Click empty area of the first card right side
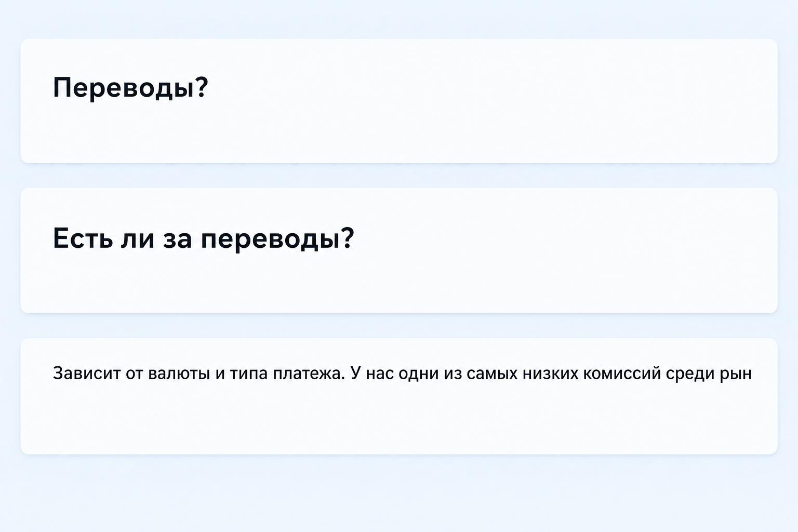 [x=571, y=101]
